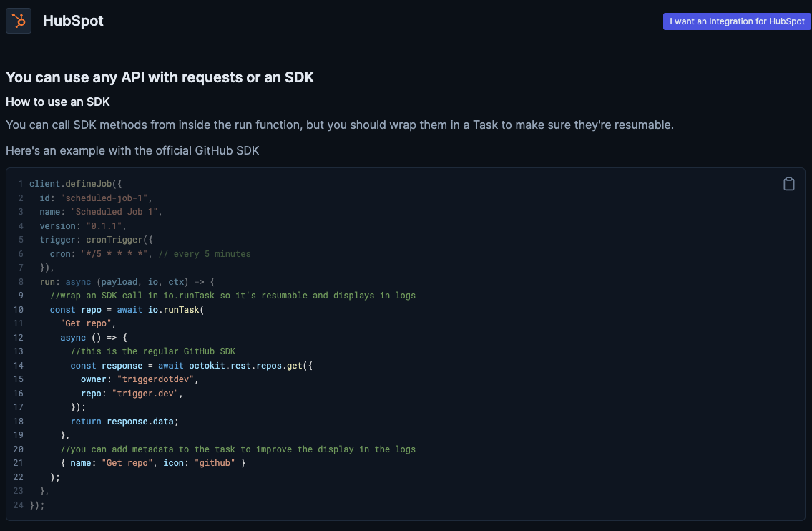
Task: Click 'run: async (payload, io, ctx) =>' line
Action: coord(127,282)
